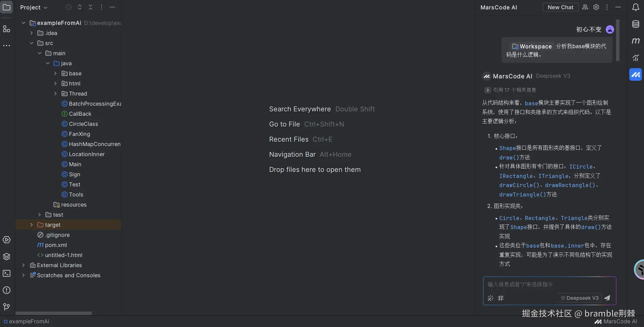Click the Project panel horizontal scrollbar
The image size is (644, 327).
pos(54,313)
